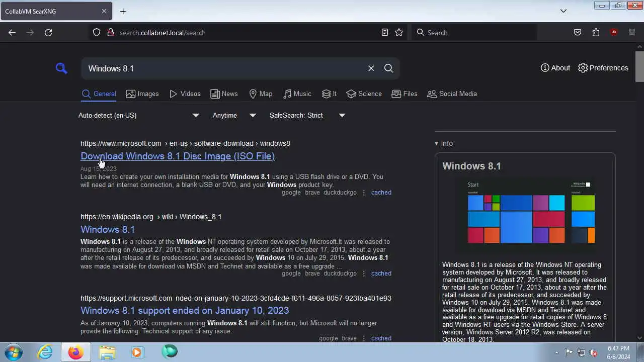This screenshot has height=362, width=644.
Task: Open cached copy of support.microsoft.com result
Action: click(x=381, y=338)
